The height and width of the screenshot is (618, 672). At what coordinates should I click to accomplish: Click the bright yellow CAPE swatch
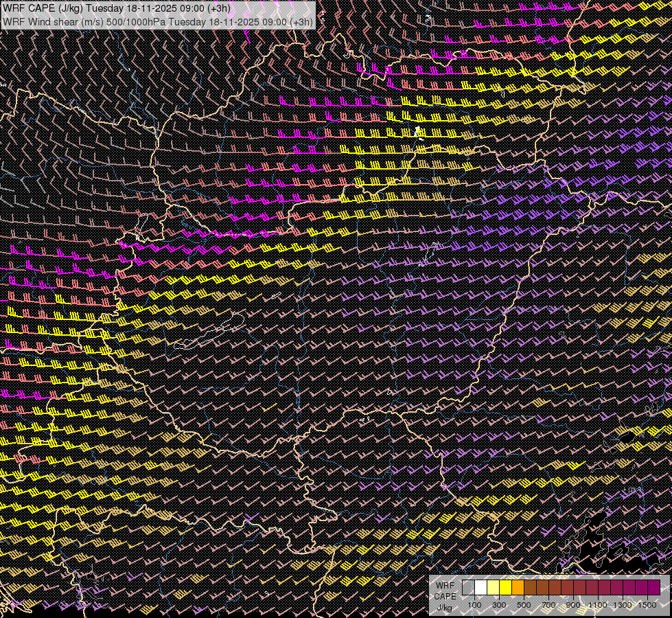click(505, 588)
